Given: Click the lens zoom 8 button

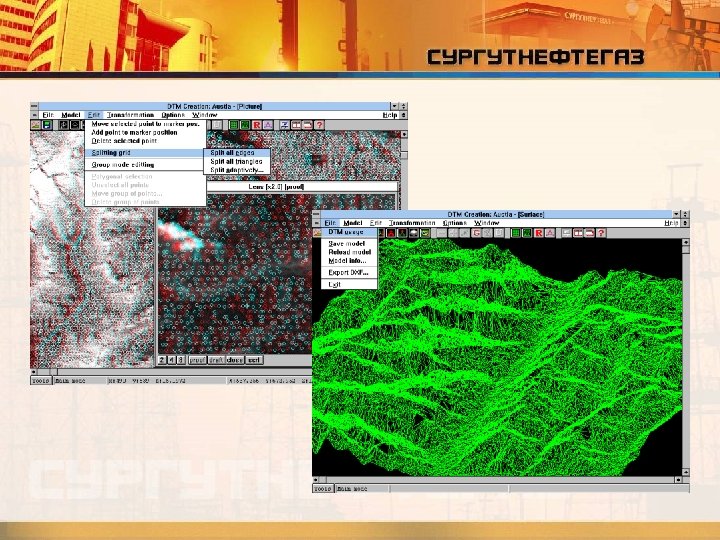Looking at the screenshot, I should click(x=181, y=360).
